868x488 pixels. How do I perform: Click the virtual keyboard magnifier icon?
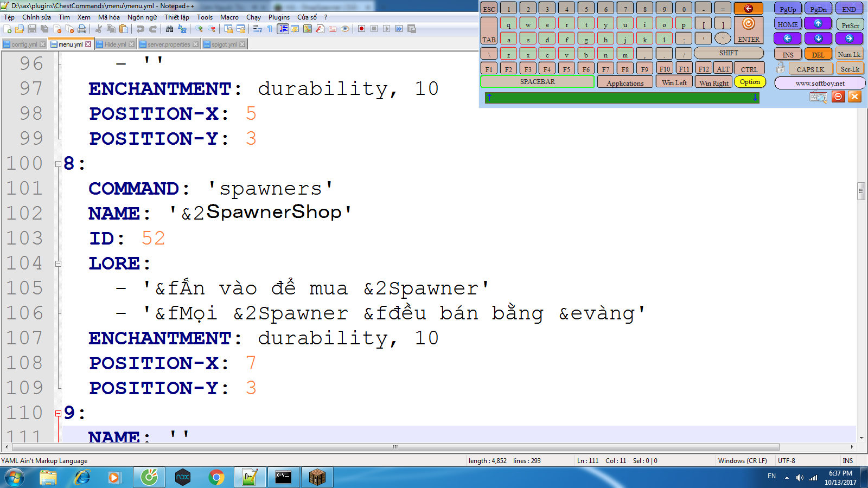818,97
